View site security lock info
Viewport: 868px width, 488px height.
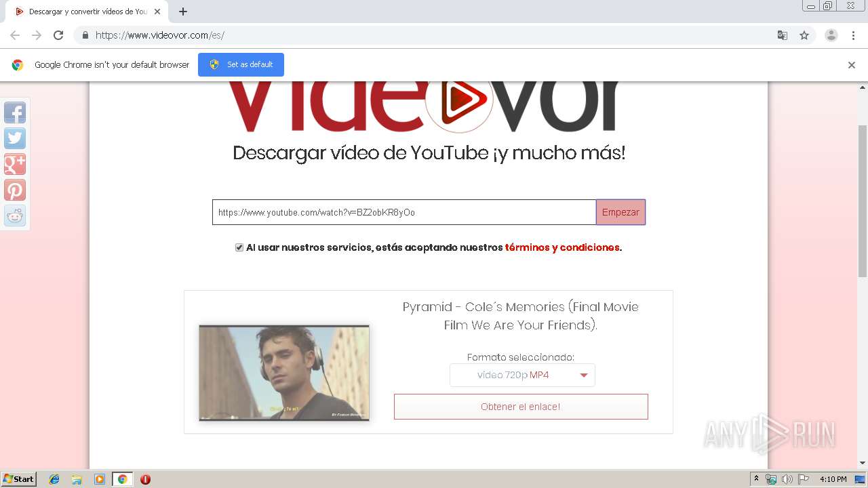[85, 35]
